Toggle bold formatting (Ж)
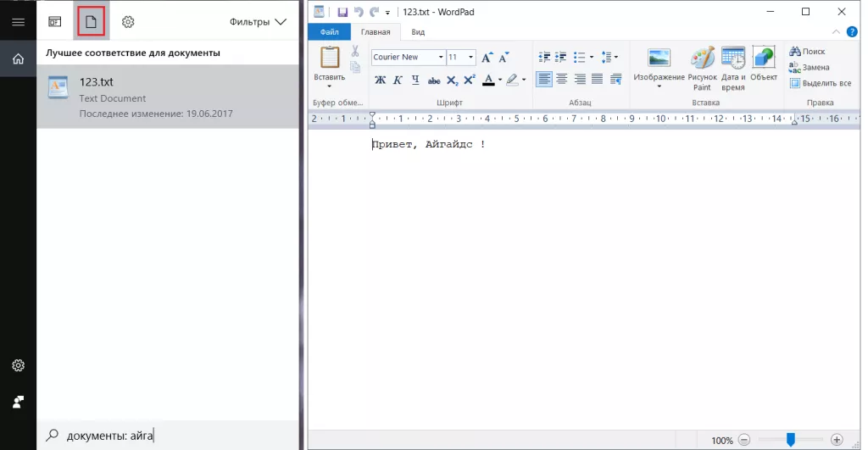 pos(381,81)
